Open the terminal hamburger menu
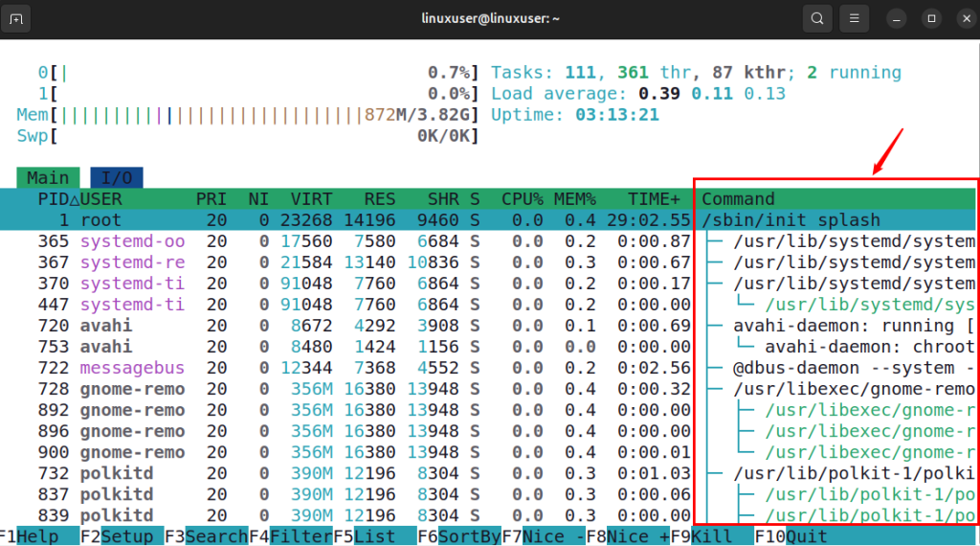The width and height of the screenshot is (980, 546). point(856,18)
